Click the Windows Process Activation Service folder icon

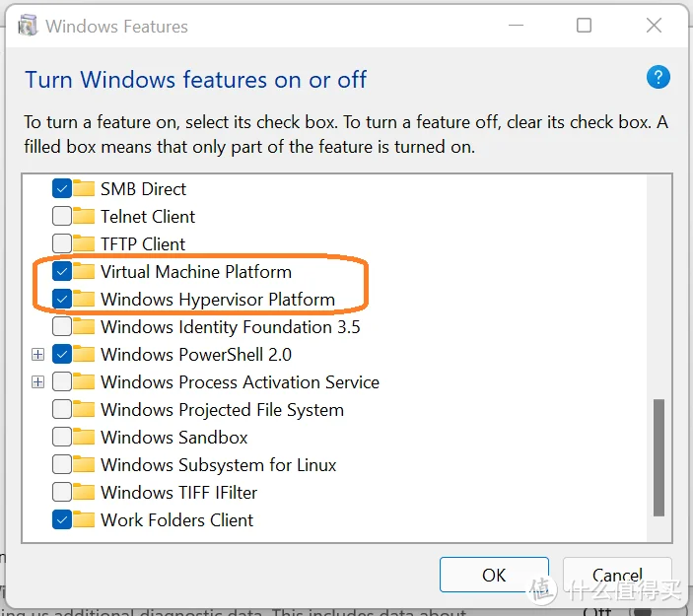(84, 381)
